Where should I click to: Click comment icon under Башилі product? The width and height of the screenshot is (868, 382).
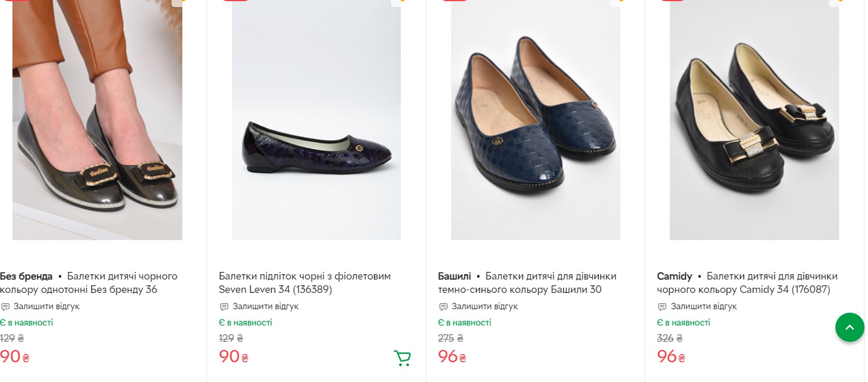[x=443, y=306]
